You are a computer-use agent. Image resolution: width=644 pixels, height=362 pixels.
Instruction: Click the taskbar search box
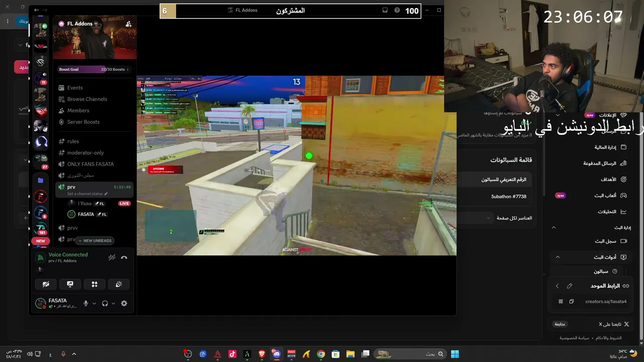(410, 354)
